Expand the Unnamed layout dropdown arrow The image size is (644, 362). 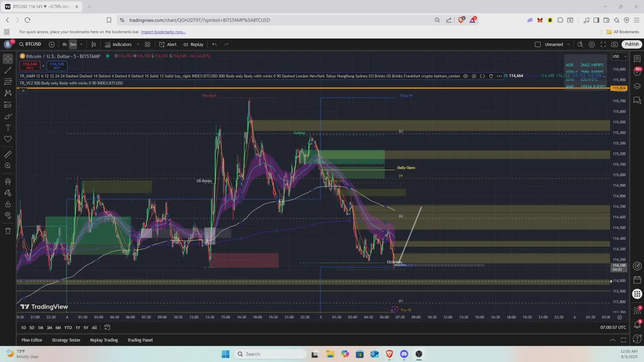pyautogui.click(x=569, y=44)
